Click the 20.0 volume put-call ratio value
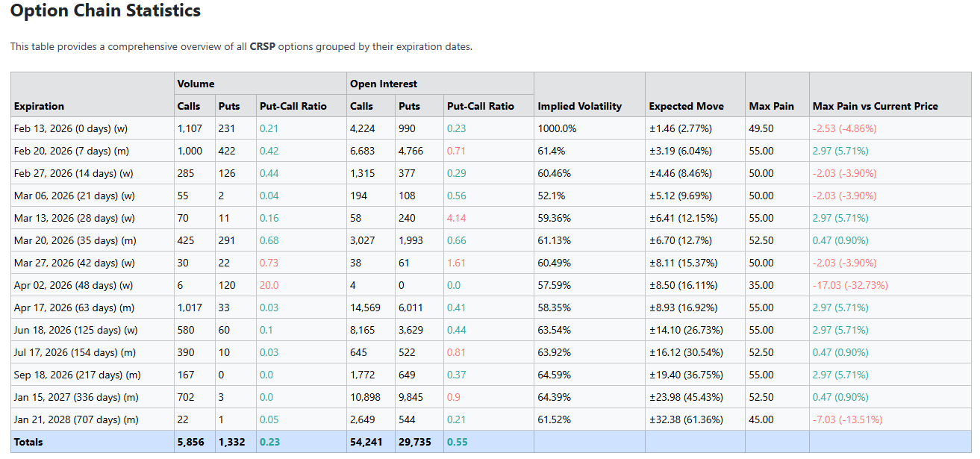980x459 pixels. click(269, 285)
